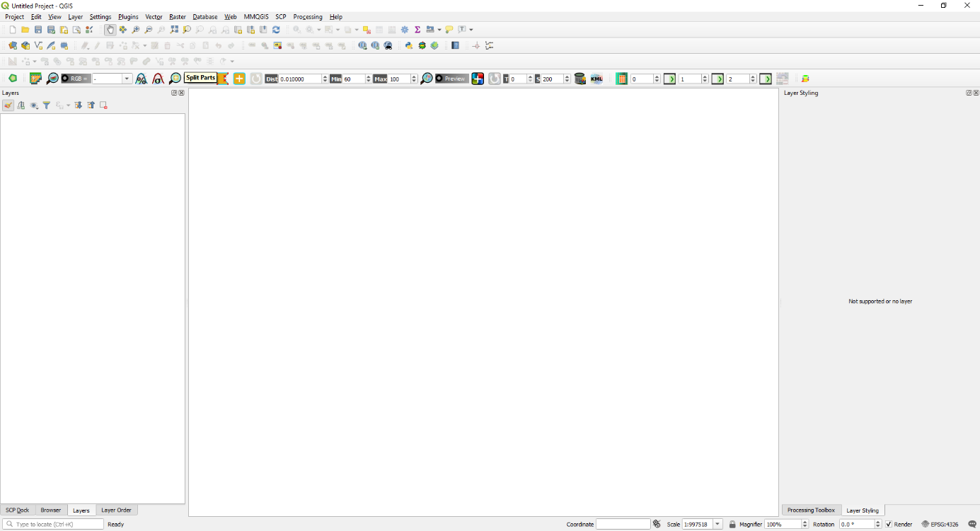
Task: Increase the Dist value with up arrow
Action: click(325, 76)
